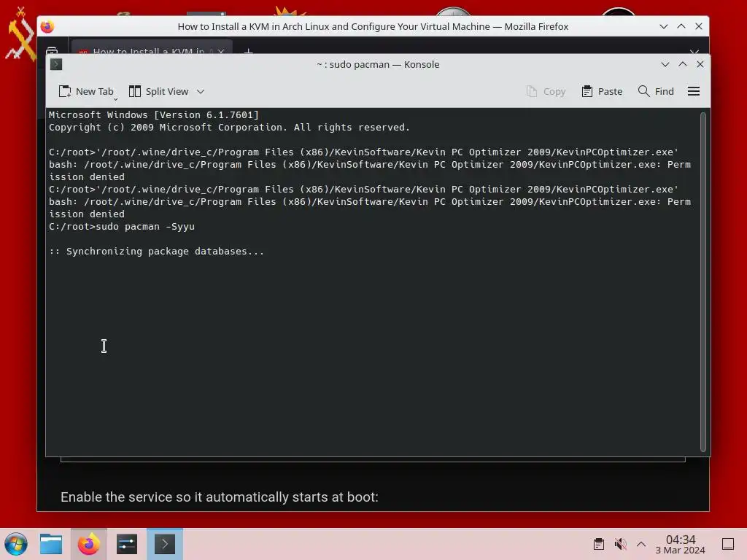Open the Start menu orb
Screen dimensions: 747x560
pos(16,544)
